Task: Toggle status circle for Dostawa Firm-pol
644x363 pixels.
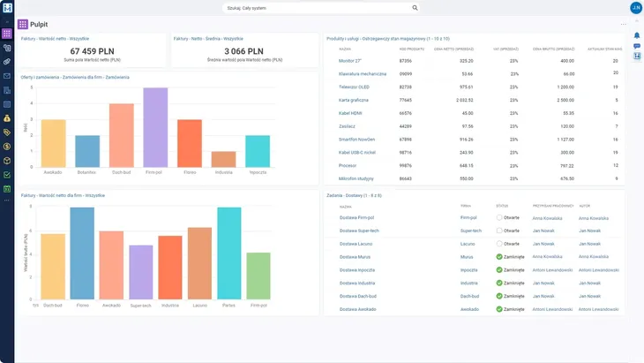Action: (x=499, y=217)
